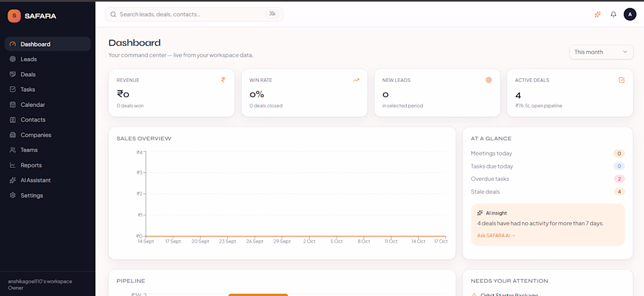Open the This month period dropdown

click(x=601, y=51)
